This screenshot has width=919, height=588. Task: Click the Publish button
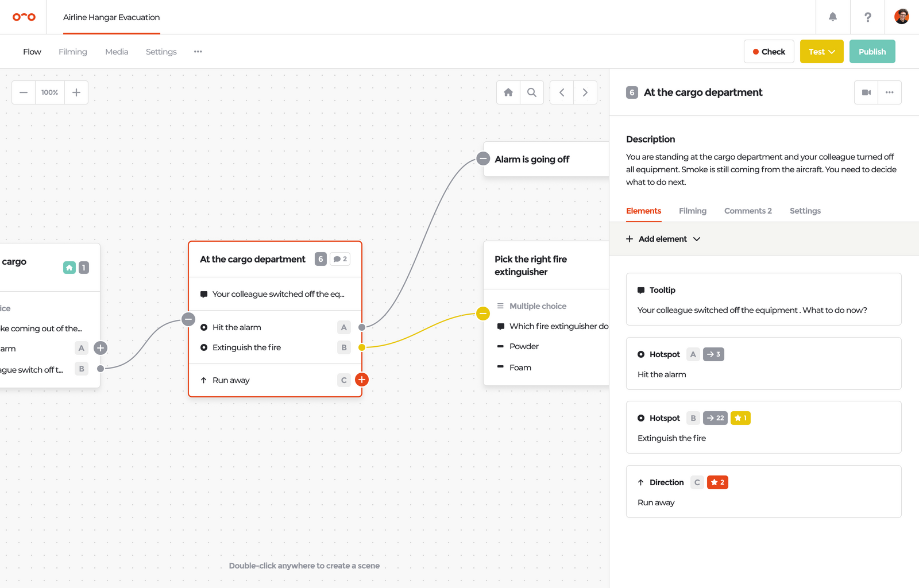click(872, 52)
